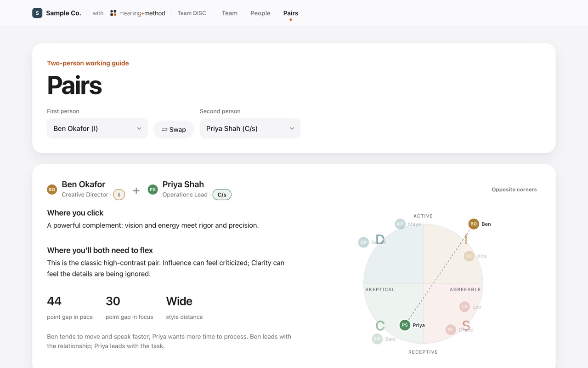The image size is (588, 368).
Task: Click the Where you'll both need to flex heading
Action: (100, 250)
